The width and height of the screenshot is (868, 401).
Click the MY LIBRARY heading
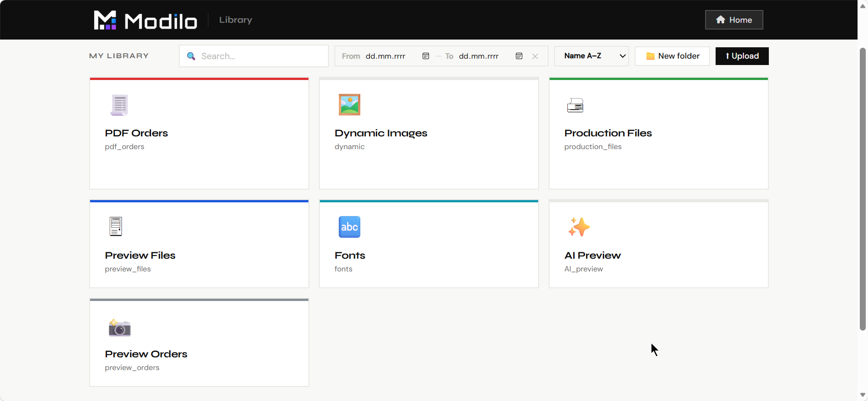[x=119, y=56]
